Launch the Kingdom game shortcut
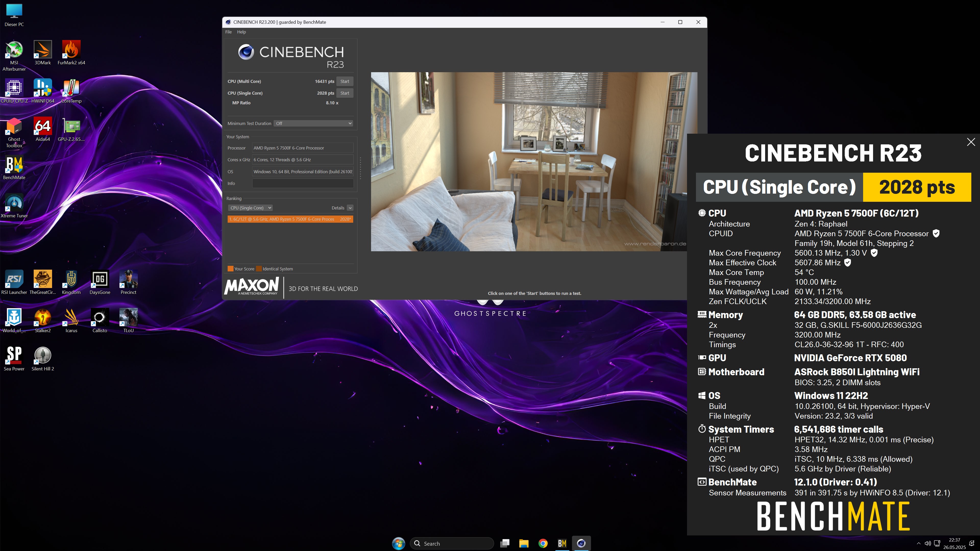 [71, 283]
